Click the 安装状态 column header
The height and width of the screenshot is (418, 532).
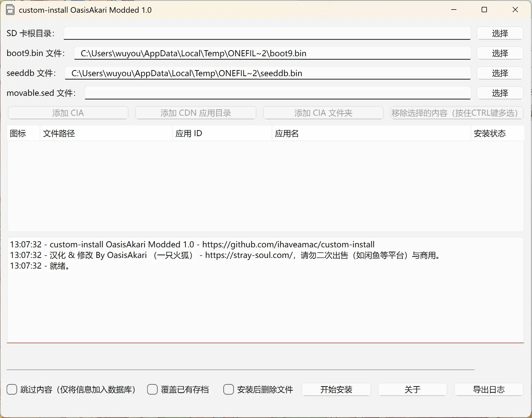[x=497, y=133]
